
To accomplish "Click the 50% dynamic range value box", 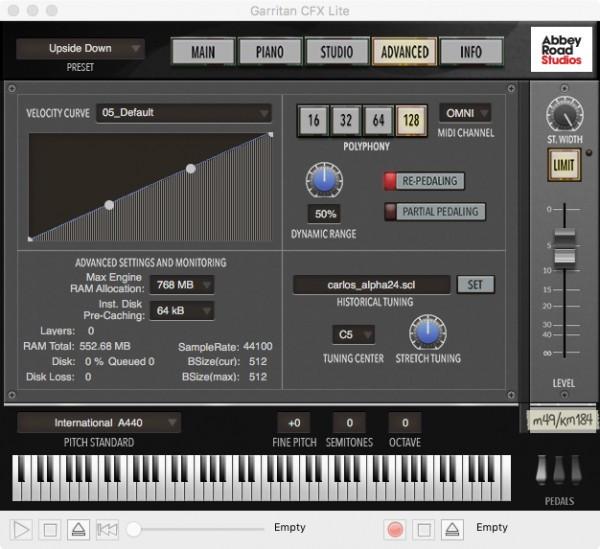I will pyautogui.click(x=325, y=213).
